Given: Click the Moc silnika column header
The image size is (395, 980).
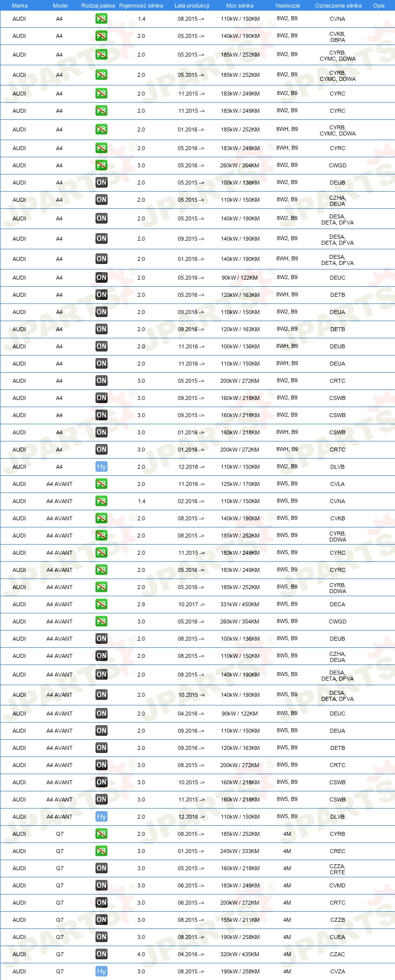Looking at the screenshot, I should tap(240, 6).
